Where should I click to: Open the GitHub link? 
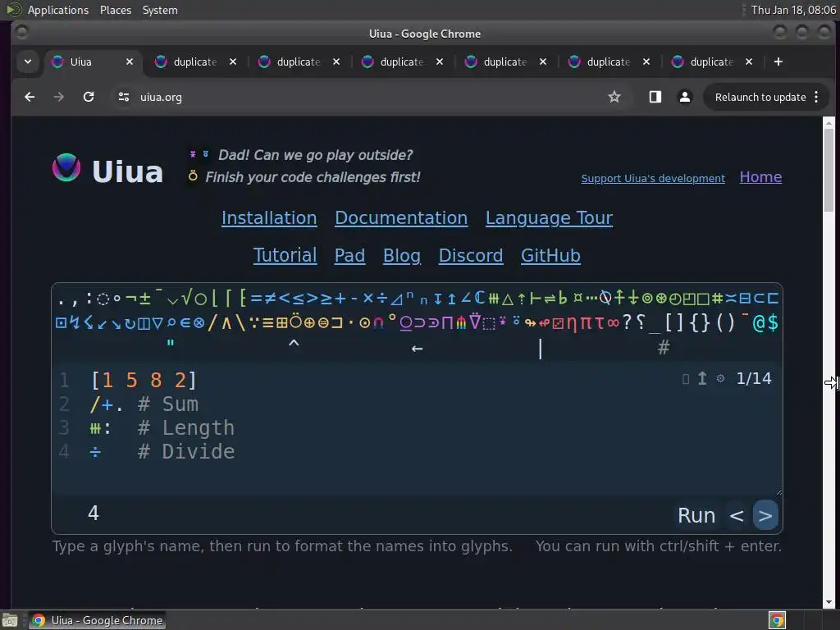pyautogui.click(x=550, y=256)
